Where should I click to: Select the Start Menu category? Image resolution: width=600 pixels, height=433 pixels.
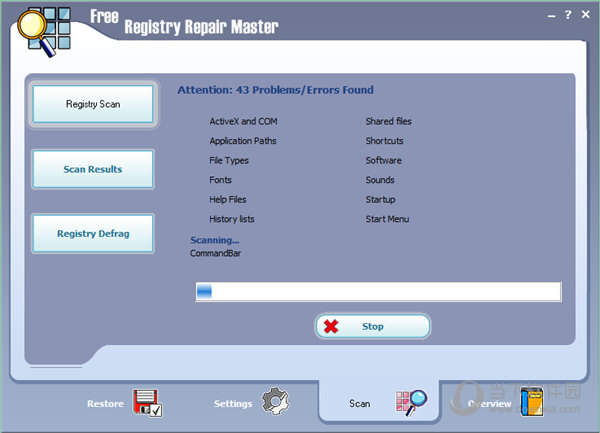coord(387,219)
